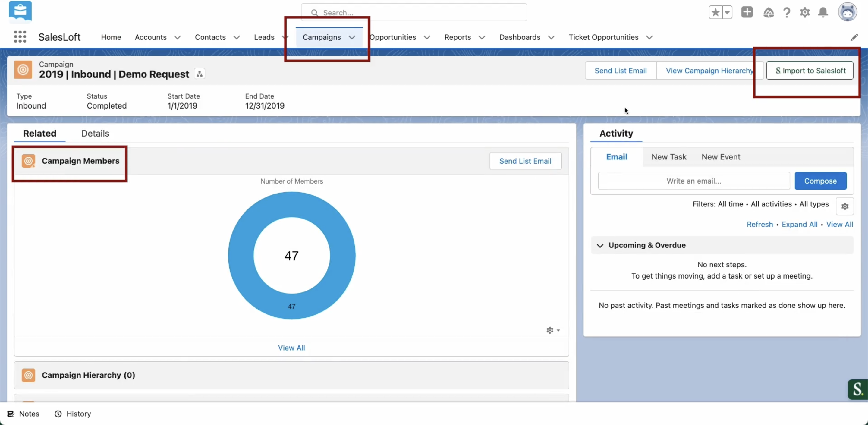Open the activity filter settings gear
Screen dimensions: 868x425
click(x=844, y=206)
